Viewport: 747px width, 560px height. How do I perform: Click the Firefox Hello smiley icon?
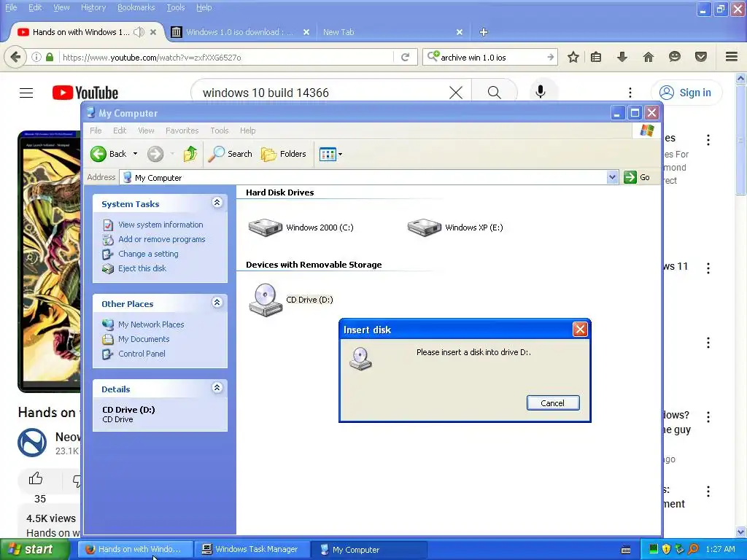click(x=675, y=57)
